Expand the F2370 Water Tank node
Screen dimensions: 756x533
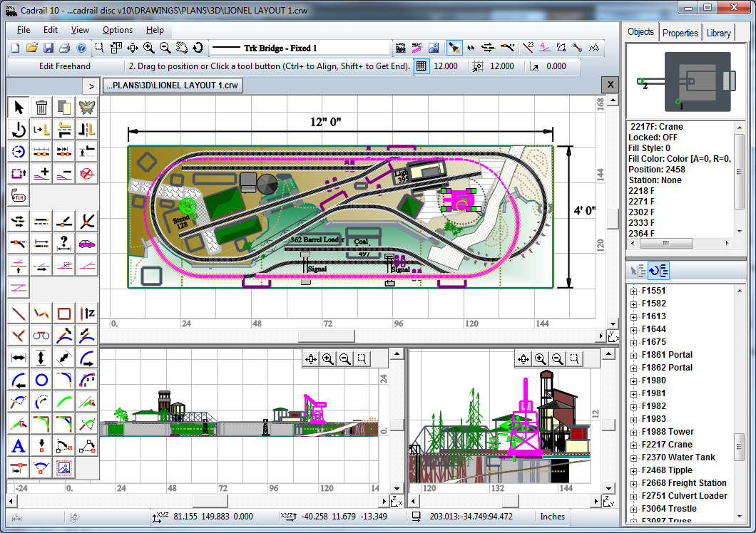tap(633, 457)
